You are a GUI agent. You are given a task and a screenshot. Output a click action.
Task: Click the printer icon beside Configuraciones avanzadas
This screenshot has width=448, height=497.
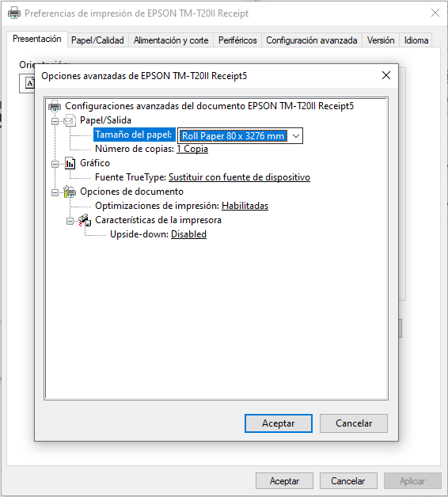[55, 106]
